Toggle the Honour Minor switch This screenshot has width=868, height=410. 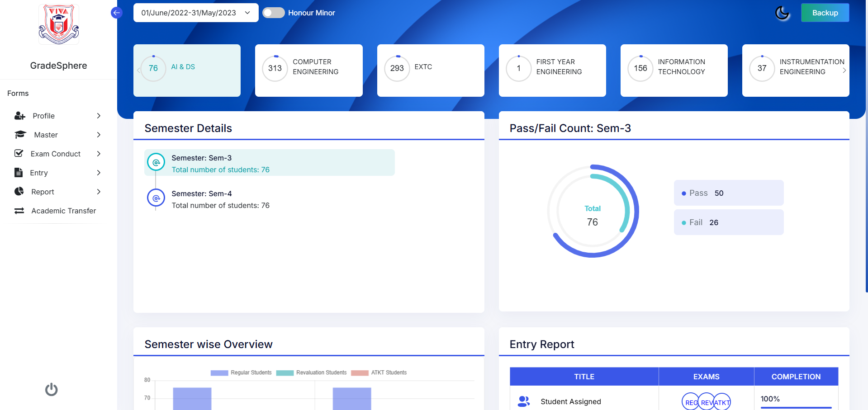[x=274, y=13]
